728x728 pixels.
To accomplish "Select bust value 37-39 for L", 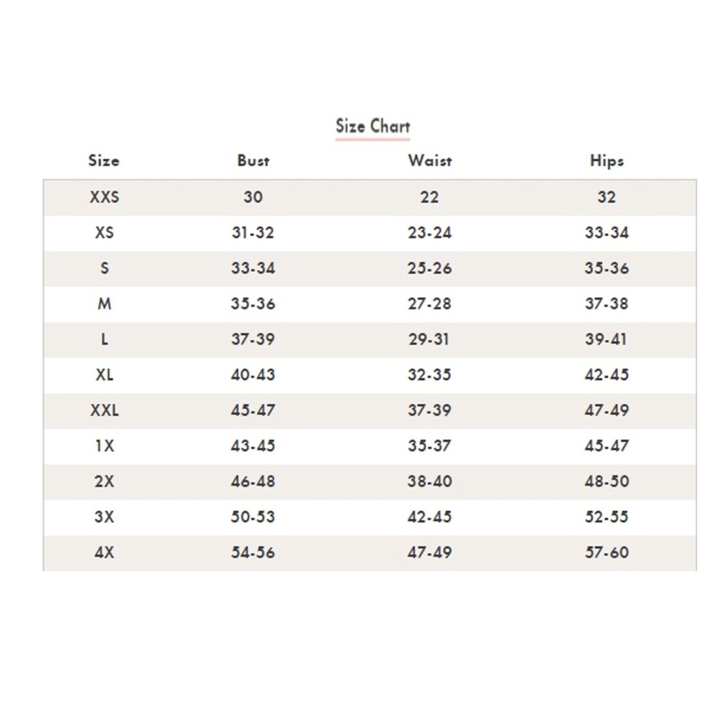I will pos(253,339).
